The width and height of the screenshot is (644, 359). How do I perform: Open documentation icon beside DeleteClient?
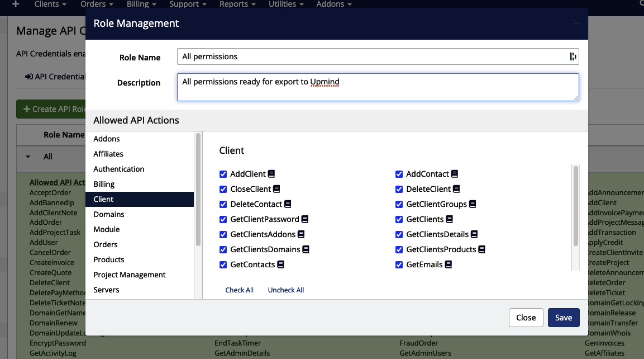click(x=456, y=189)
